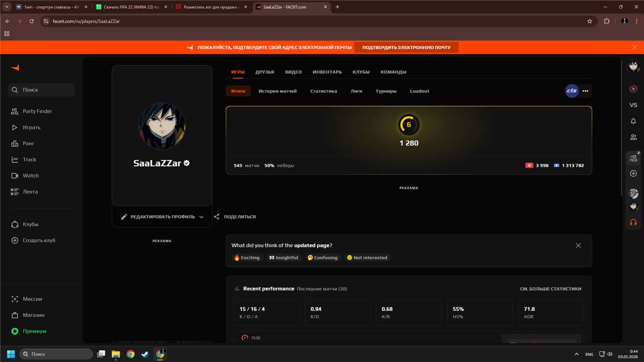
Task: Click the orange headset support icon
Action: [x=633, y=222]
